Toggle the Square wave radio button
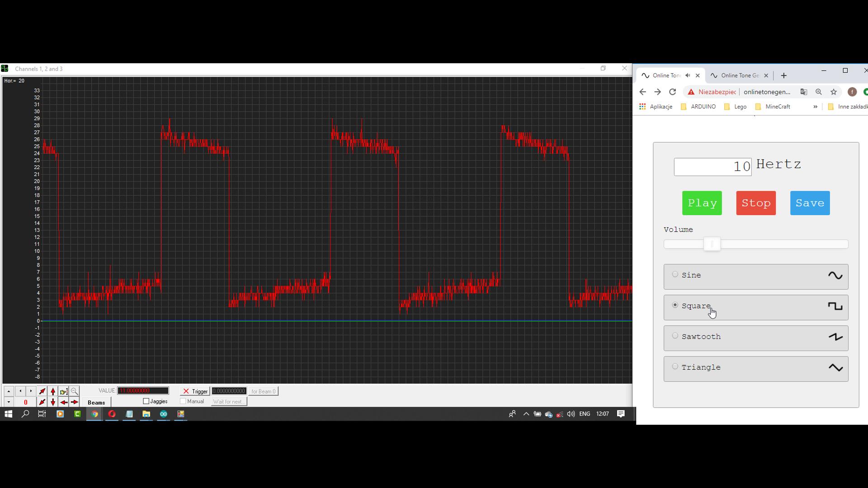Viewport: 868px width, 488px height. [x=675, y=305]
